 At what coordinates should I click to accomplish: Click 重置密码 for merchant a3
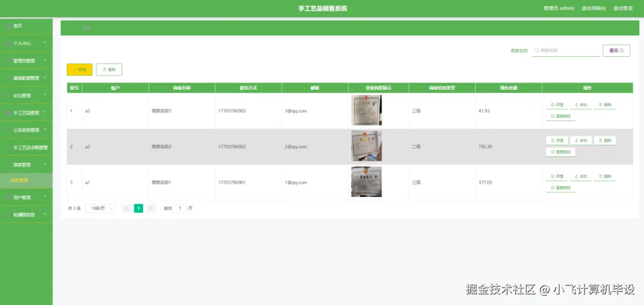[561, 116]
